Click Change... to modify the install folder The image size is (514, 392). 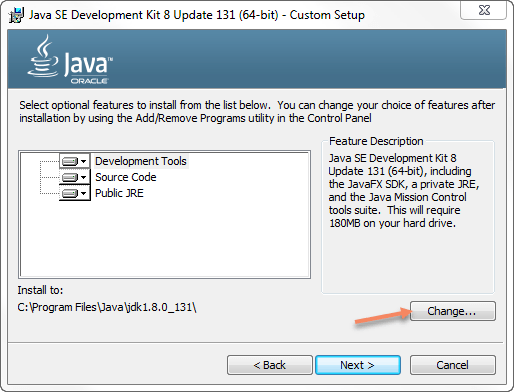(x=453, y=311)
